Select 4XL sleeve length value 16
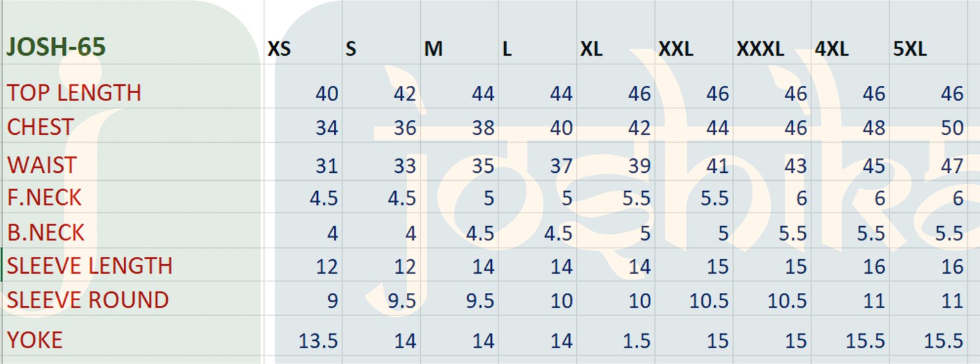Image resolution: width=980 pixels, height=364 pixels. (x=873, y=267)
